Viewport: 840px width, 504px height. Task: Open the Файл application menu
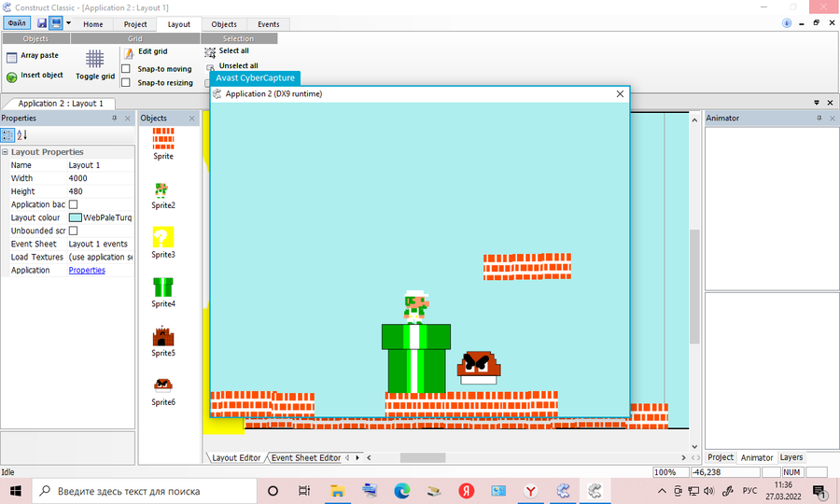click(x=17, y=23)
